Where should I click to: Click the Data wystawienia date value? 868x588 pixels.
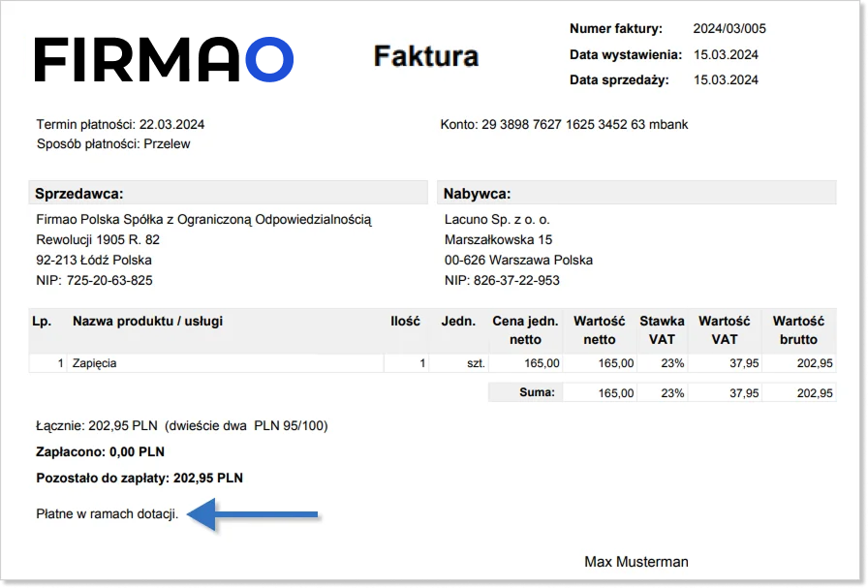(x=727, y=54)
